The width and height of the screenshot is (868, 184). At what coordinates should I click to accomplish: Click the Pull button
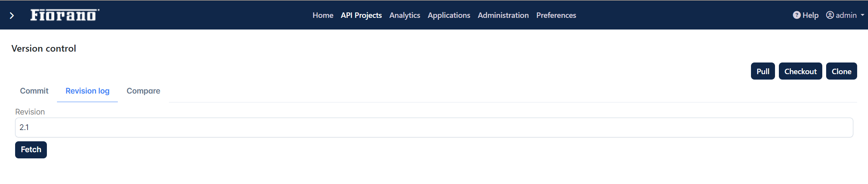[x=763, y=71]
